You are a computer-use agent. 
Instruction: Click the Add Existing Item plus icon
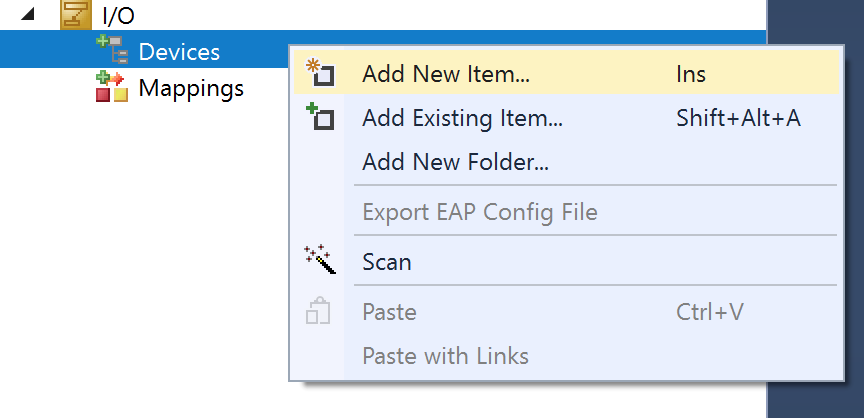click(x=320, y=118)
